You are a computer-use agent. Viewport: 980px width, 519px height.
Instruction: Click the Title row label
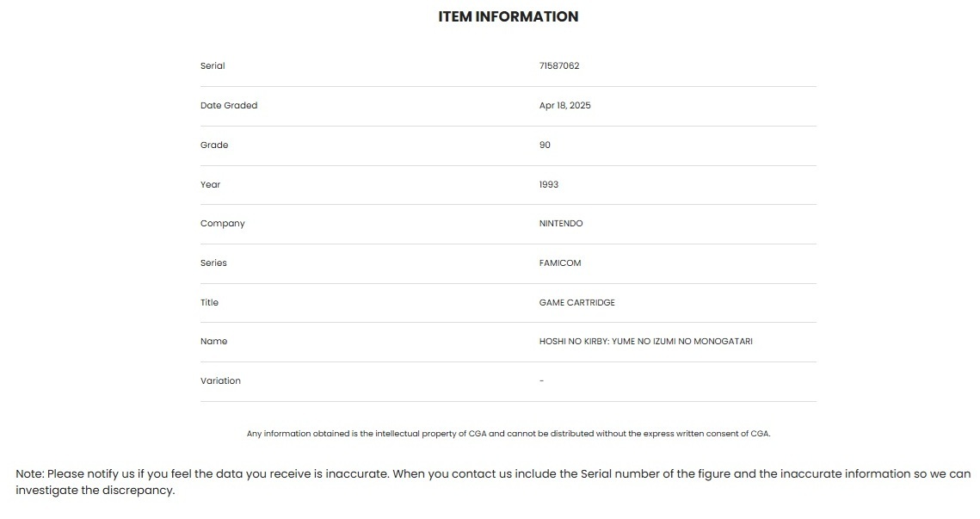pyautogui.click(x=209, y=303)
